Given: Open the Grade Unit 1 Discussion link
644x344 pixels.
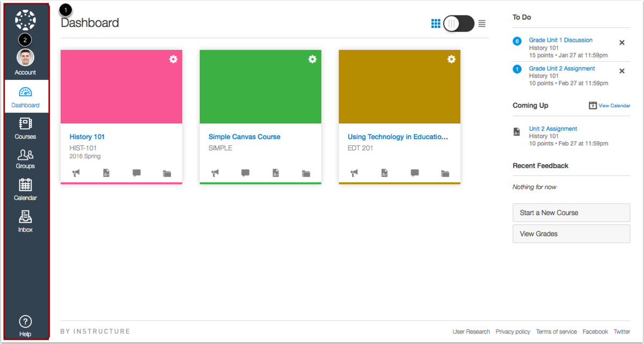Looking at the screenshot, I should tap(561, 40).
